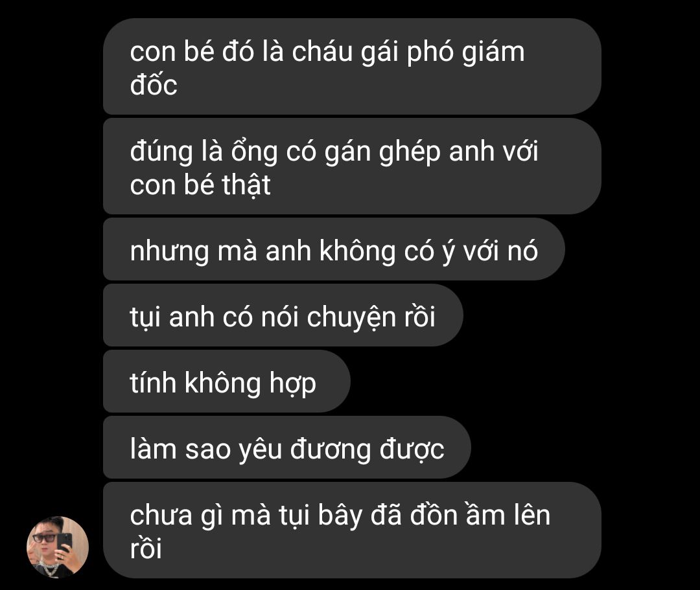Tap the last message 'chưa gì mà tụi bây đã đồn ầm lên'
Viewport: 700px width, 590px height.
pos(352,530)
